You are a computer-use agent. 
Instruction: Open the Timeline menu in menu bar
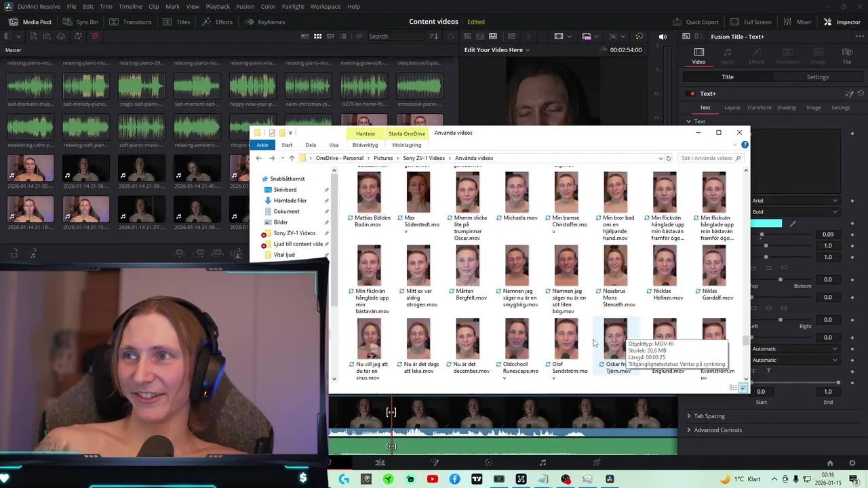click(131, 6)
